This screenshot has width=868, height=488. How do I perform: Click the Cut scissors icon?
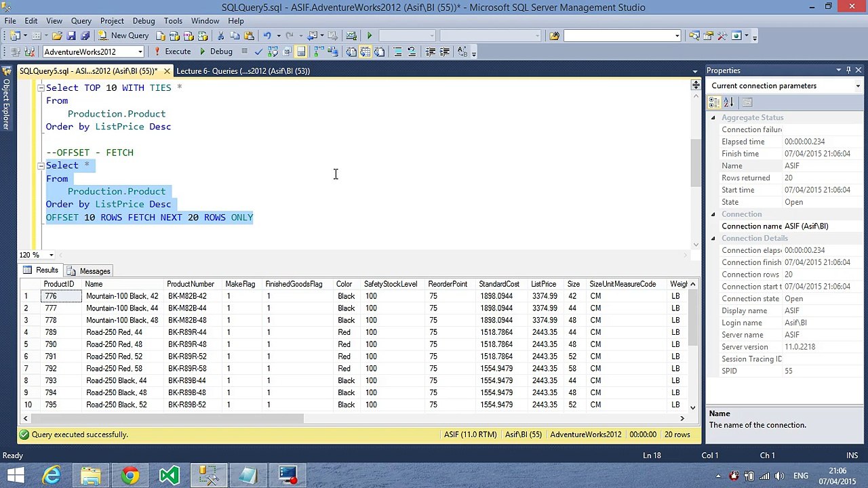pyautogui.click(x=220, y=35)
